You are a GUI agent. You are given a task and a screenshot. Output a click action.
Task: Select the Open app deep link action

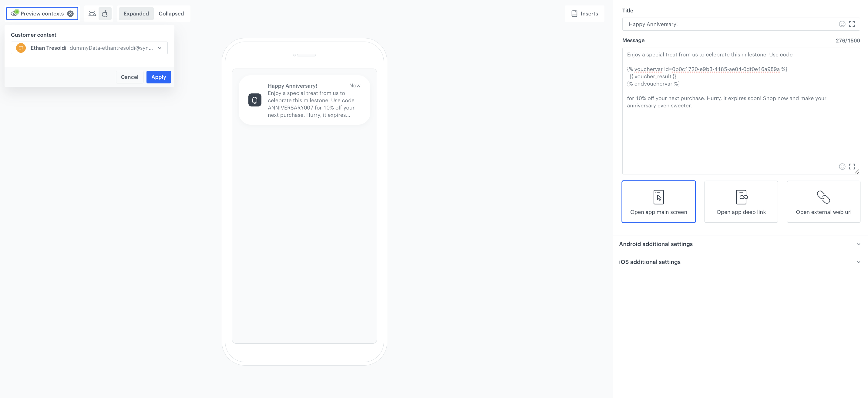click(741, 201)
